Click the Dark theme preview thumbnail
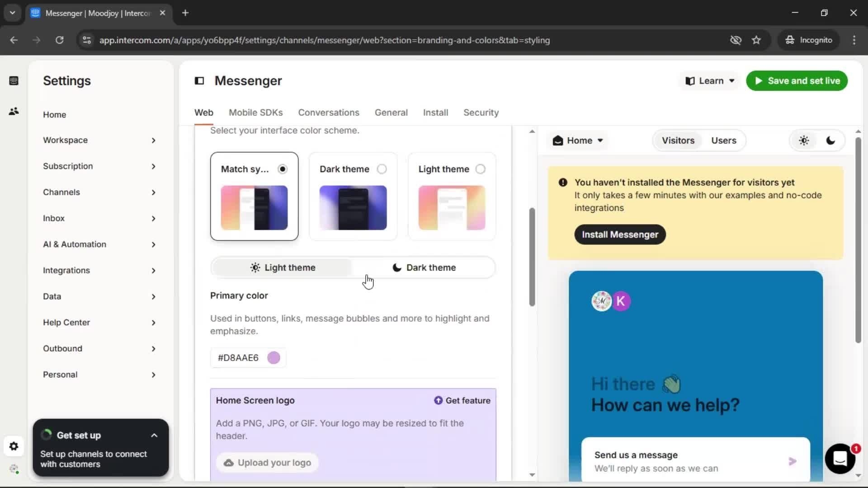 pos(353,208)
